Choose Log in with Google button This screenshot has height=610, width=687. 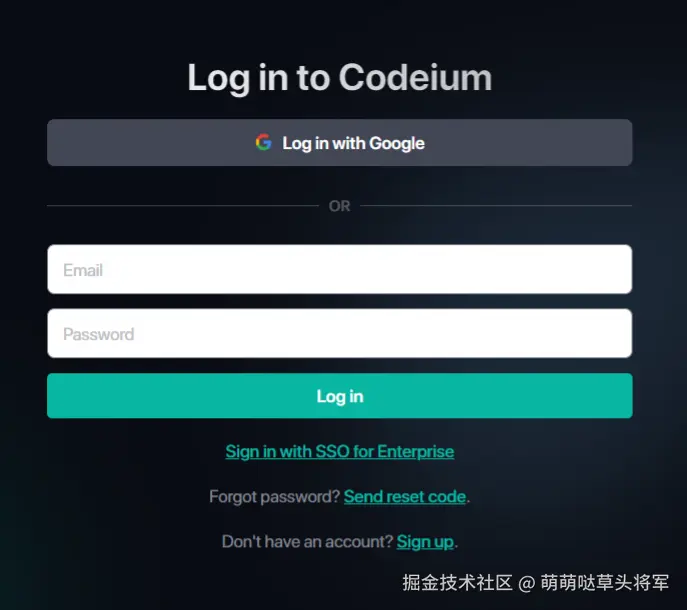[x=340, y=142]
